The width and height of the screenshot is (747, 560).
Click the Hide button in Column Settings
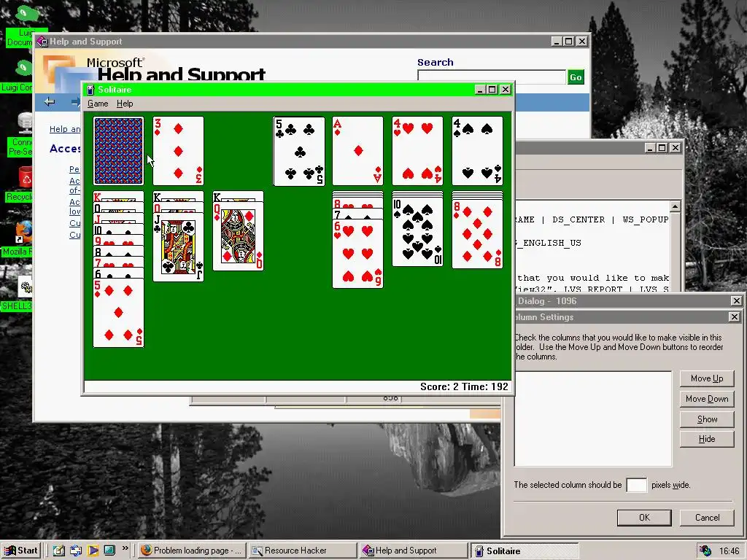[x=707, y=439]
